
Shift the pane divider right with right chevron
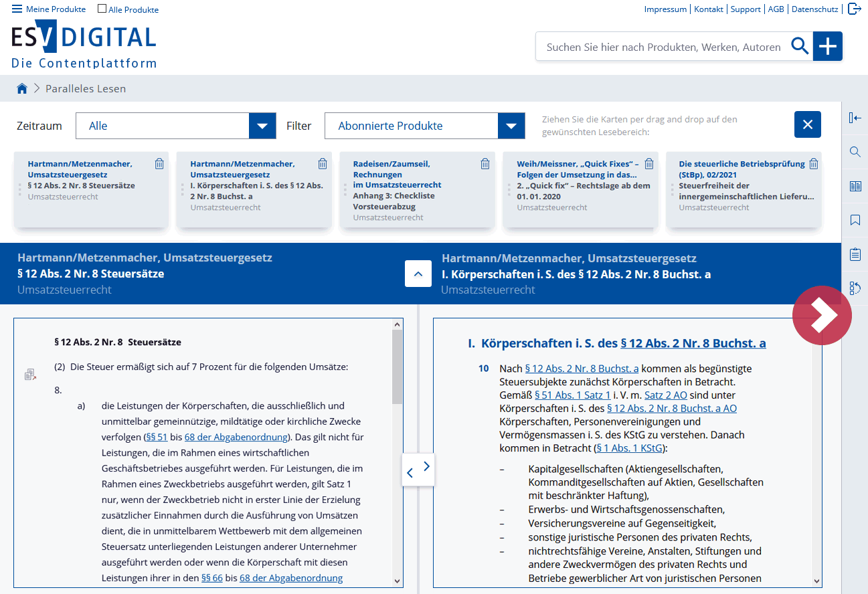(427, 466)
